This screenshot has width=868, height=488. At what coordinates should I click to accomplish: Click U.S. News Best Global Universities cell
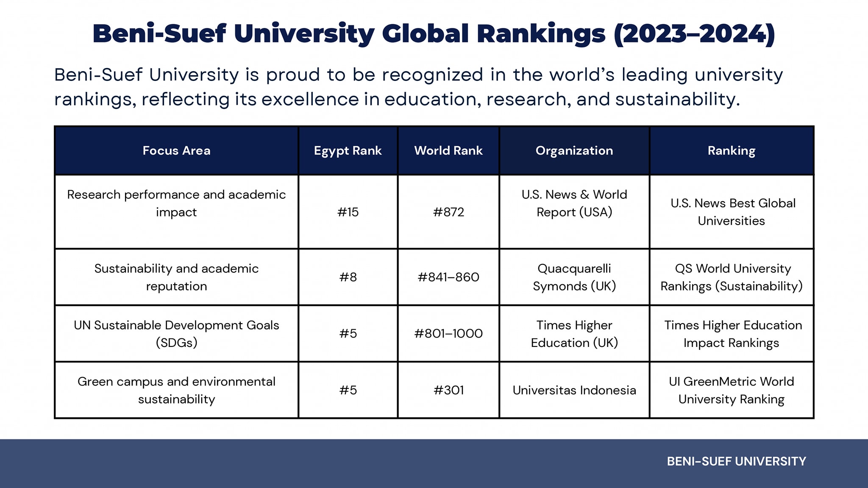(732, 212)
